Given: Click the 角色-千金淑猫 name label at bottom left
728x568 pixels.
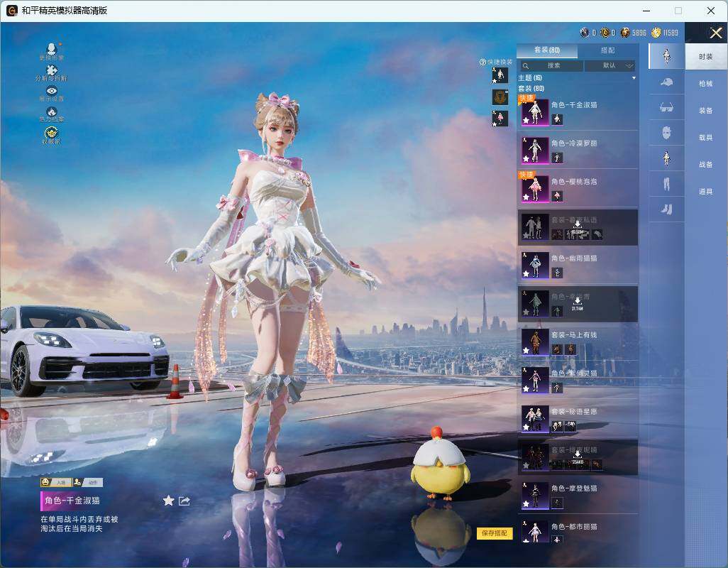Looking at the screenshot, I should pos(72,501).
